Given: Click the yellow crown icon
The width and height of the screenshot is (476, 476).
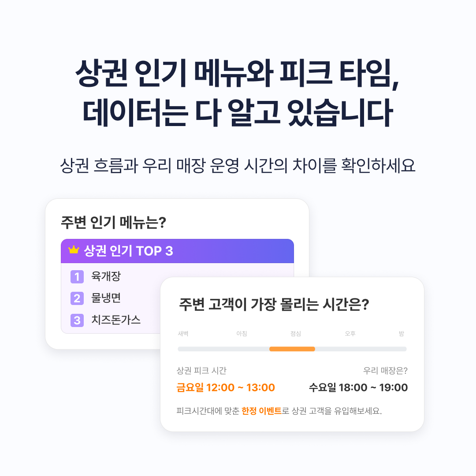Looking at the screenshot, I should 74,250.
